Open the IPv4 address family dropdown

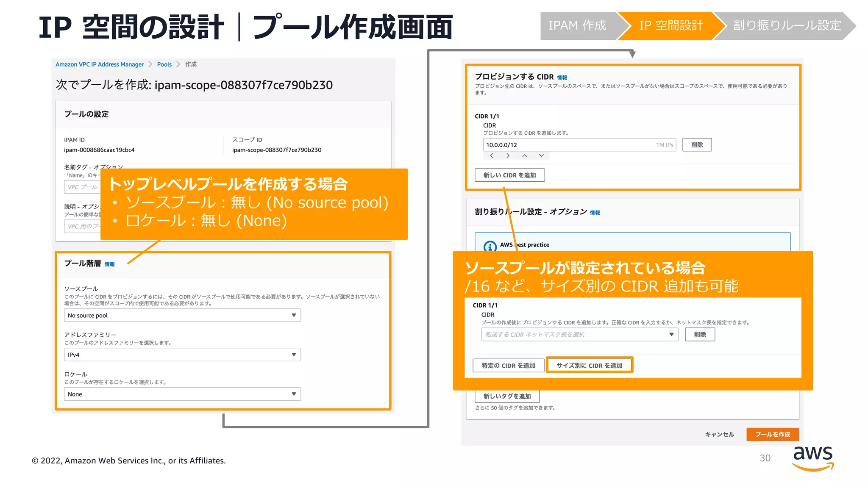[x=182, y=355]
